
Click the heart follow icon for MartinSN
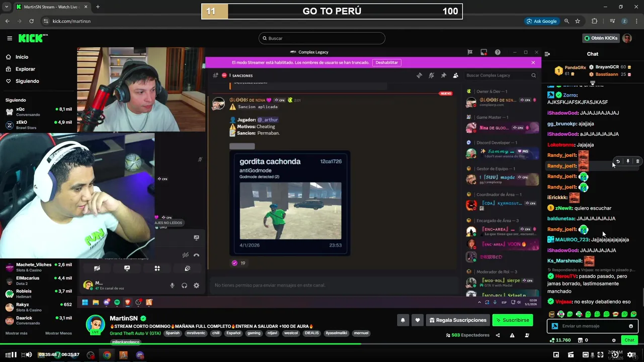click(417, 320)
